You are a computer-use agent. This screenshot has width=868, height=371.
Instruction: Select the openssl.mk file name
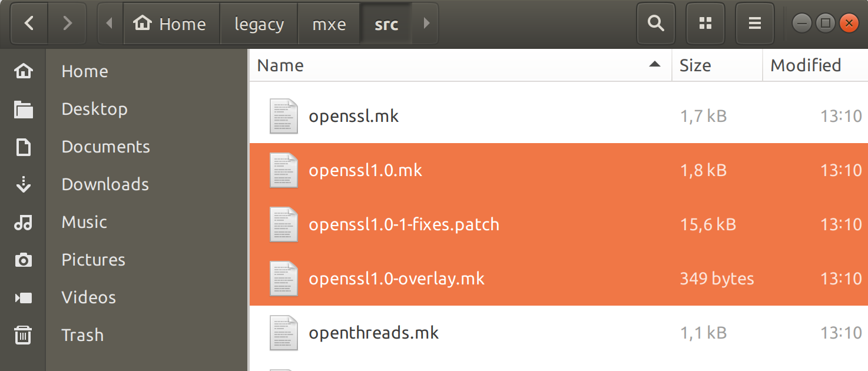[354, 116]
